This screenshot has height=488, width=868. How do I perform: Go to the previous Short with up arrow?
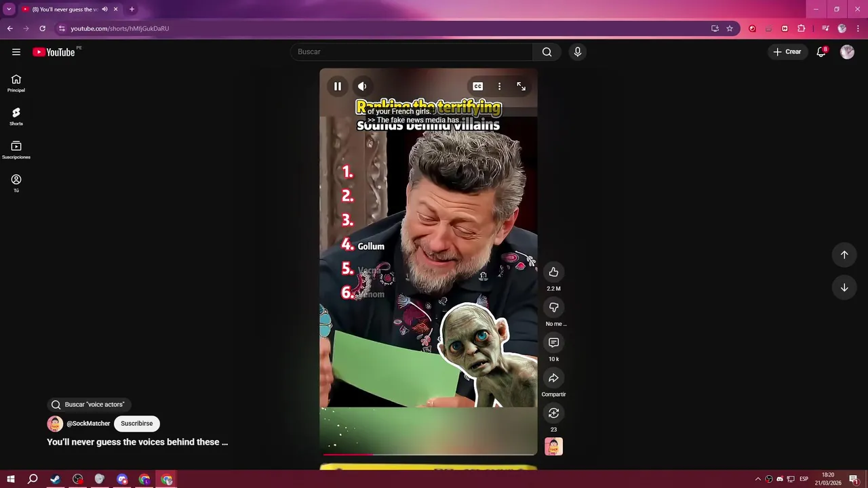point(844,255)
